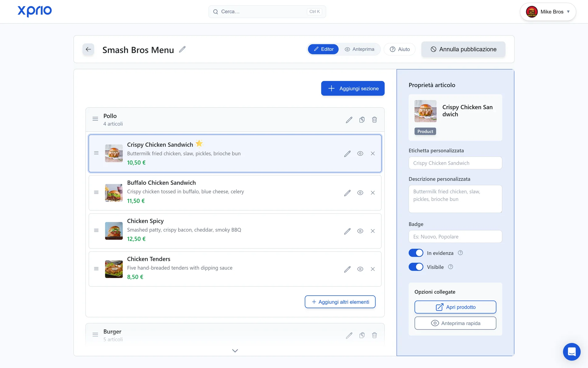
Task: Click Chicken Tenders thumbnail
Action: (114, 269)
